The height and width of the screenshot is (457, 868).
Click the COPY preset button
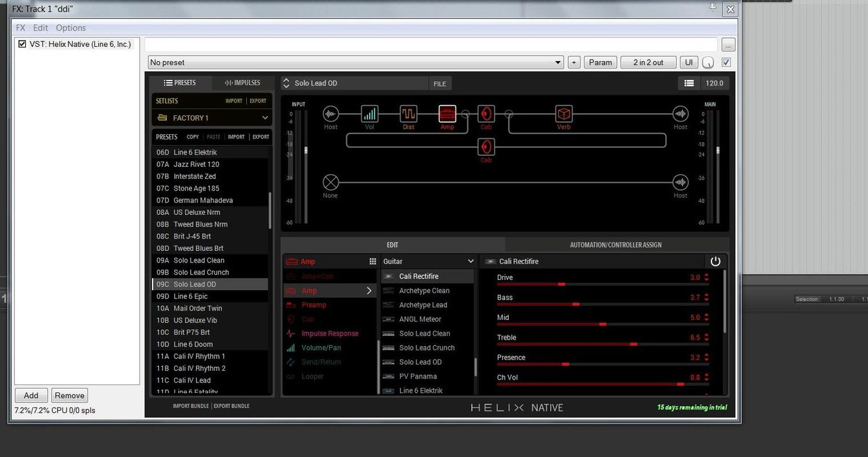pyautogui.click(x=193, y=137)
